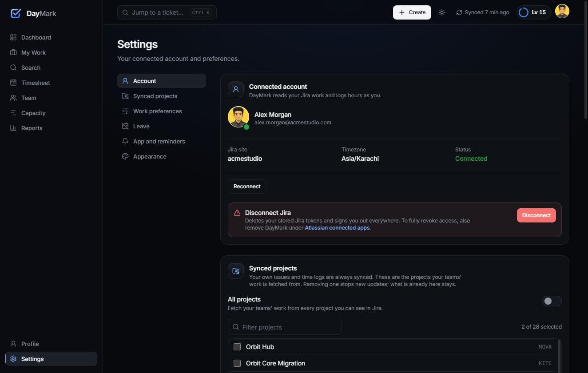Image resolution: width=588 pixels, height=373 pixels.
Task: Go to My Work in sidebar
Action: click(51, 52)
